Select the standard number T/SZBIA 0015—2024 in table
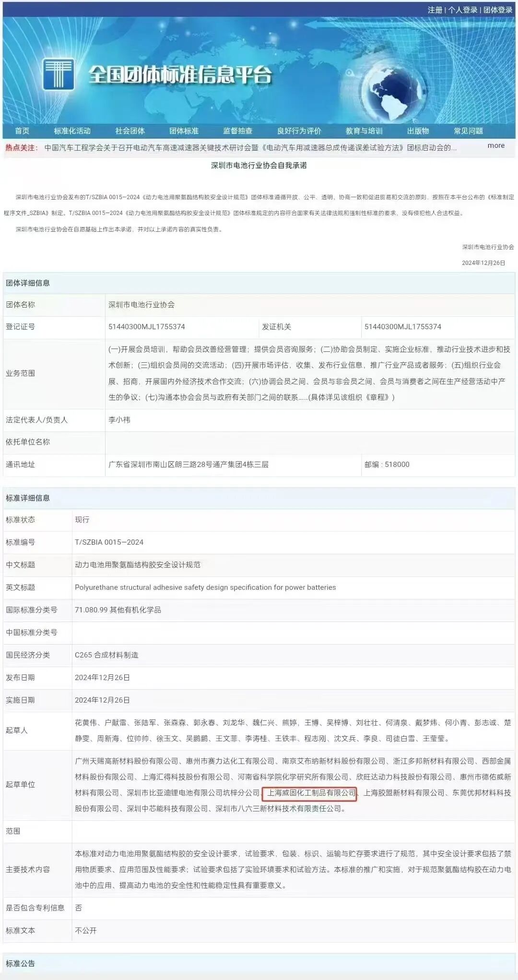The image size is (518, 980). point(109,542)
